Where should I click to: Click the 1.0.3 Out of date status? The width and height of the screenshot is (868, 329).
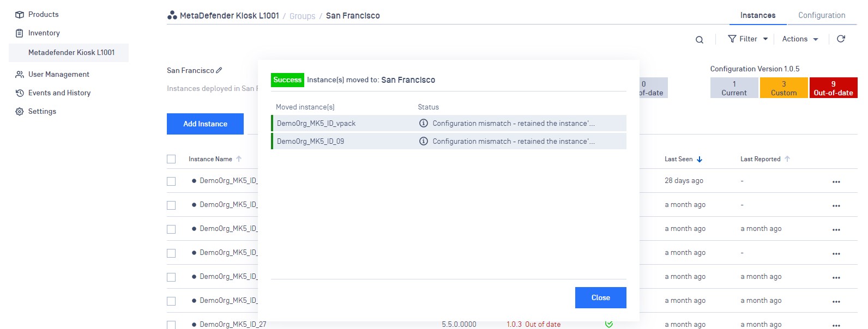pos(533,325)
